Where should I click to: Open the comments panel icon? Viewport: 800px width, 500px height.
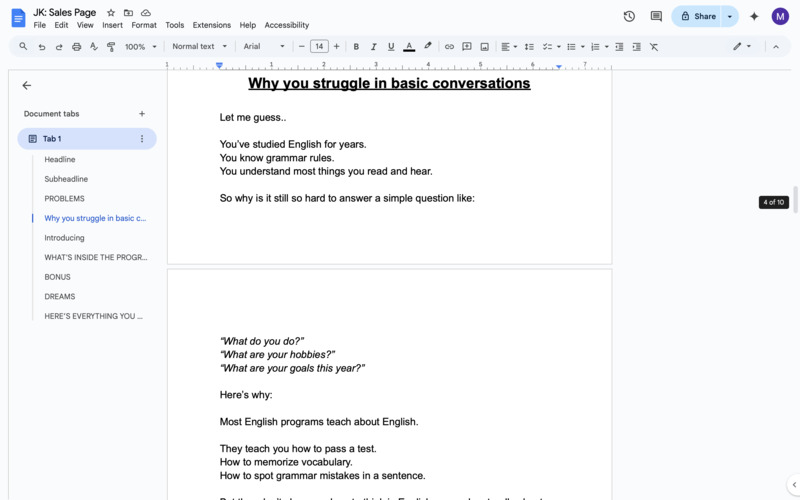[656, 16]
